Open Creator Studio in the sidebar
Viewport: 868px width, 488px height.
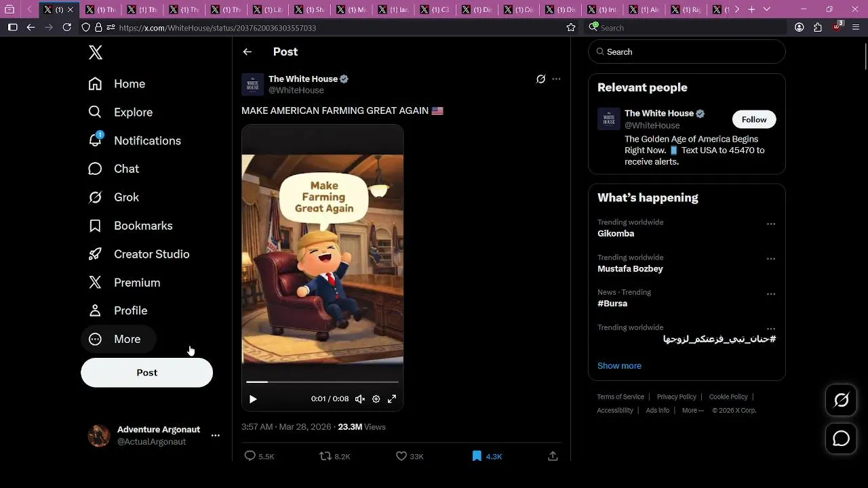click(139, 254)
